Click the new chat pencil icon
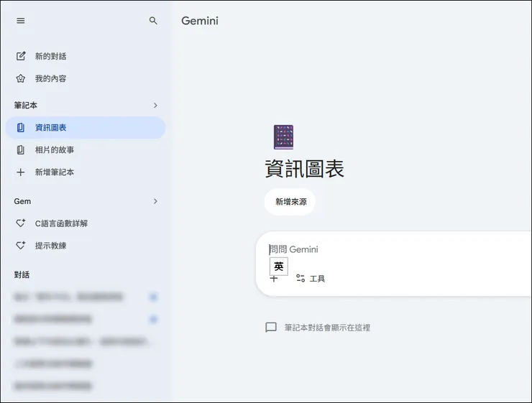The image size is (532, 403). click(x=21, y=56)
